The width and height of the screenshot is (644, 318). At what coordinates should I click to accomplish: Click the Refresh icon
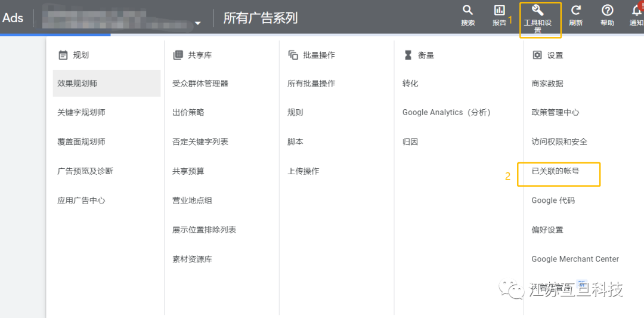pos(576,11)
